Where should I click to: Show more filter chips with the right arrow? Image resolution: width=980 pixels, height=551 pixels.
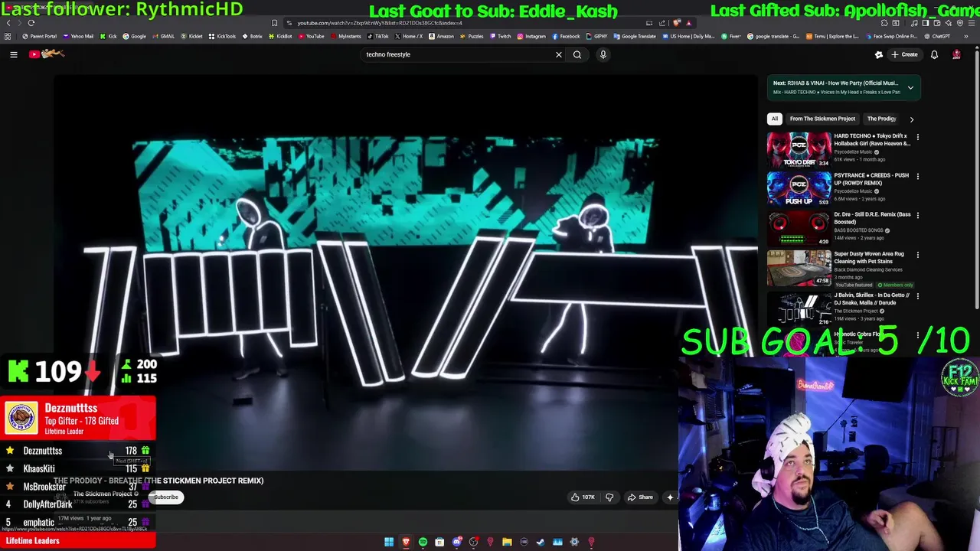pos(911,119)
